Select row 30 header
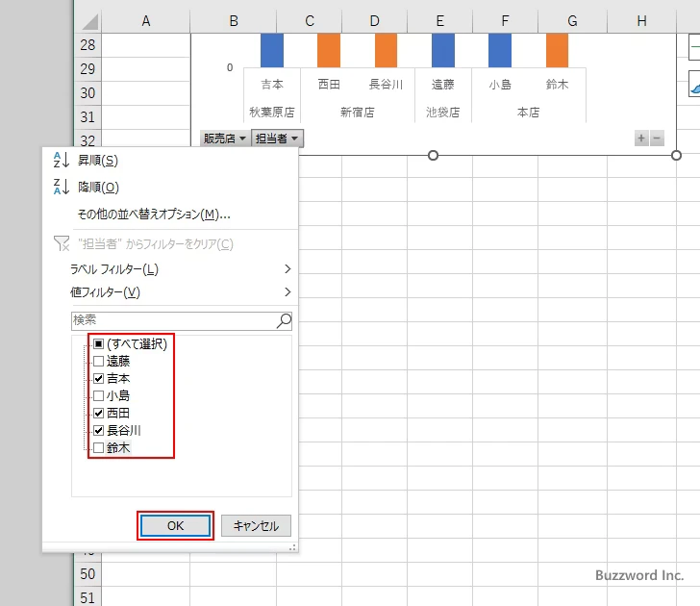The height and width of the screenshot is (606, 700). pos(87,93)
